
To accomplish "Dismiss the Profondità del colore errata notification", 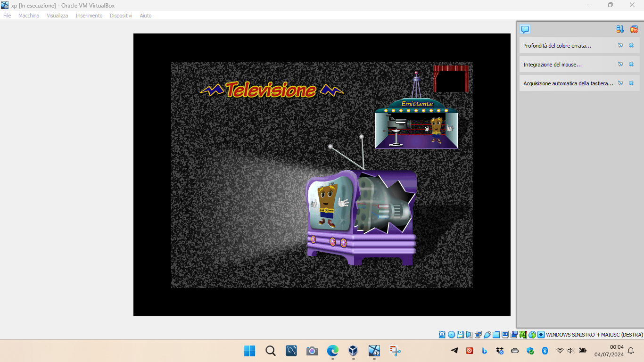I will click(x=631, y=46).
